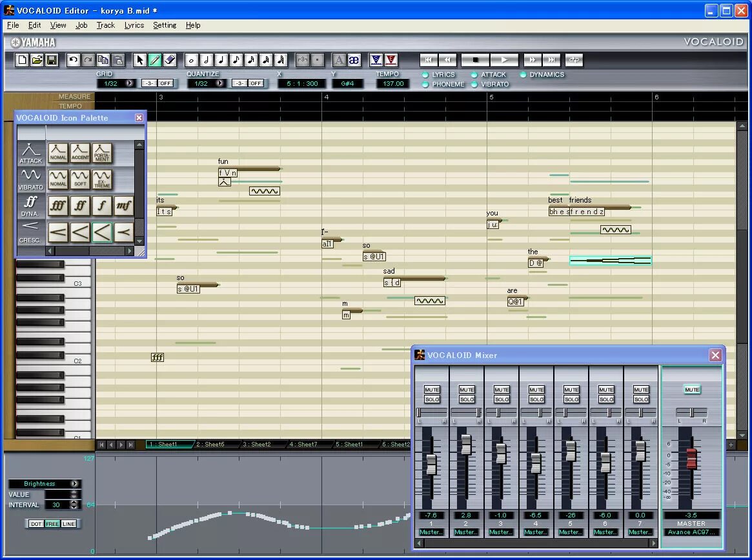Select the Eraser tool in the toolbar

(170, 60)
